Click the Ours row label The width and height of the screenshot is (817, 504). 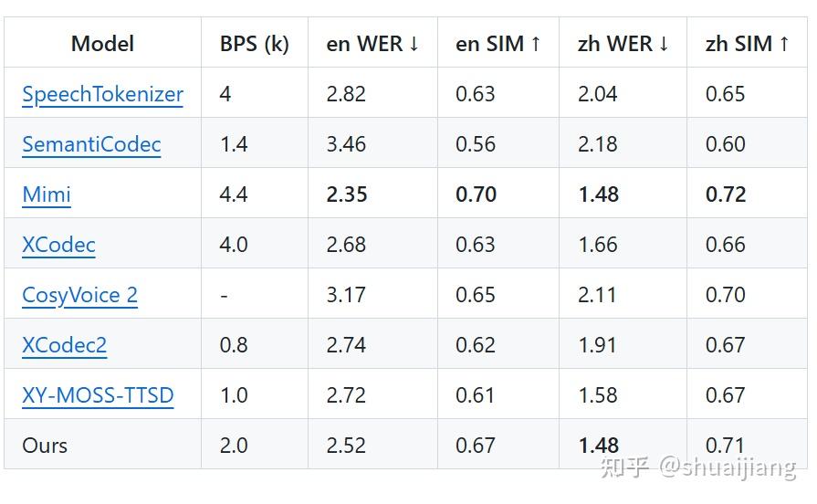click(45, 446)
